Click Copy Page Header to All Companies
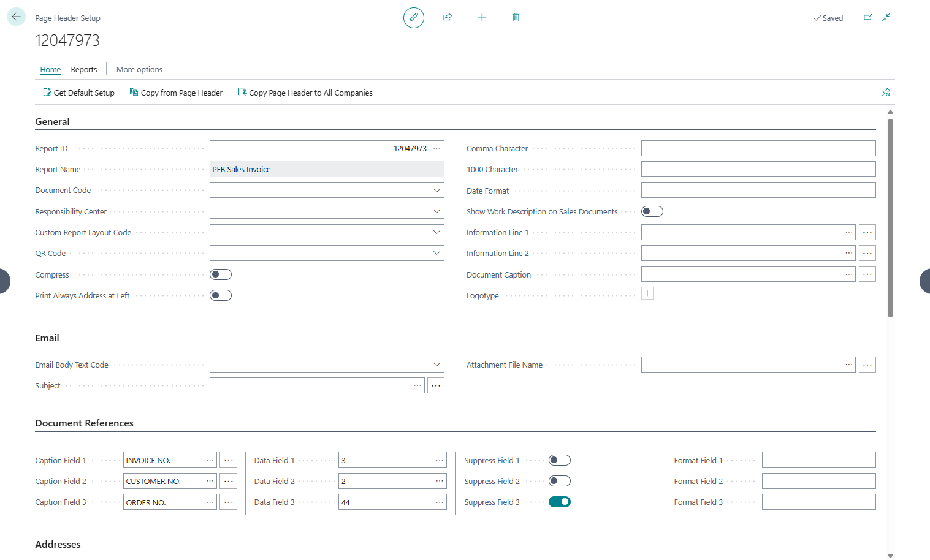930x560 pixels. click(305, 93)
